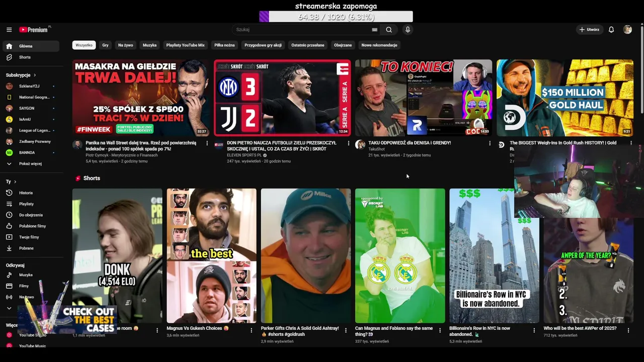The width and height of the screenshot is (644, 362).
Task: Open Do obejrzenia watch later
Action: pos(30,215)
